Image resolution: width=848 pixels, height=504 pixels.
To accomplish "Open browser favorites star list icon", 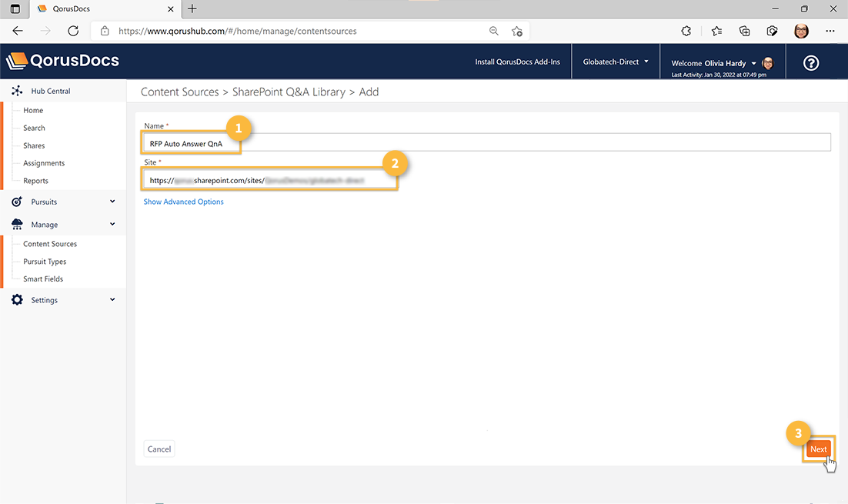I will point(716,31).
